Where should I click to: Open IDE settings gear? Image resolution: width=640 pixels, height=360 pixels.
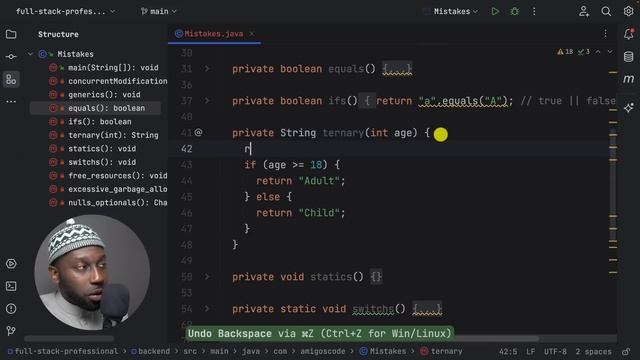628,11
